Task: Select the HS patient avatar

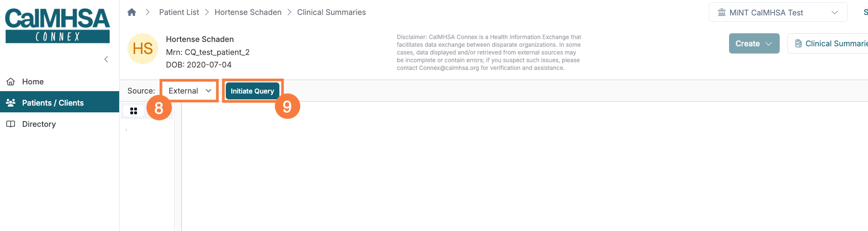Action: point(143,49)
